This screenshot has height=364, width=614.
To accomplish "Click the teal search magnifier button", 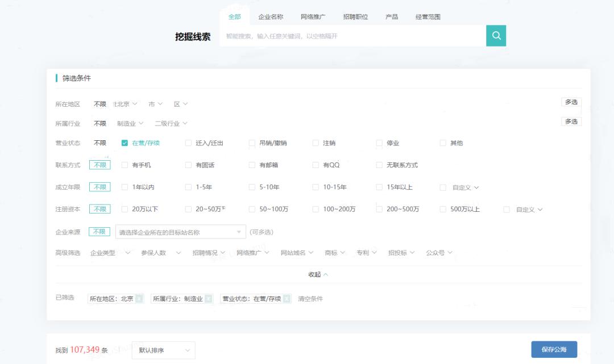I will click(x=496, y=36).
